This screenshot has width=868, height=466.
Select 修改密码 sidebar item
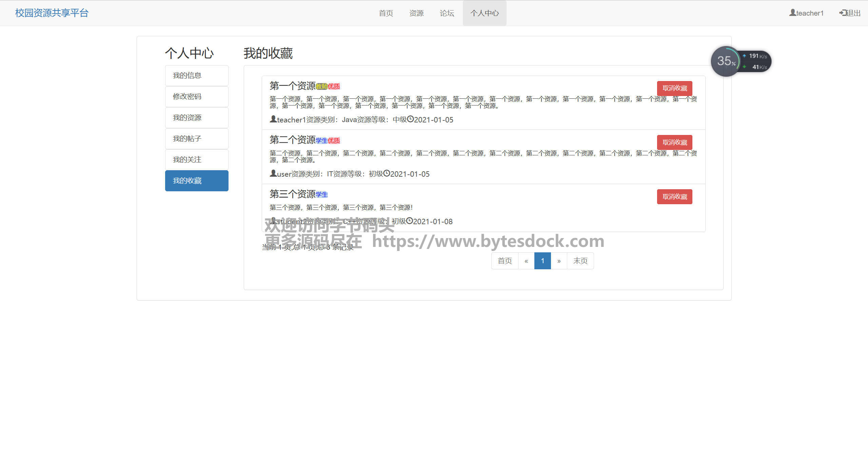(197, 97)
